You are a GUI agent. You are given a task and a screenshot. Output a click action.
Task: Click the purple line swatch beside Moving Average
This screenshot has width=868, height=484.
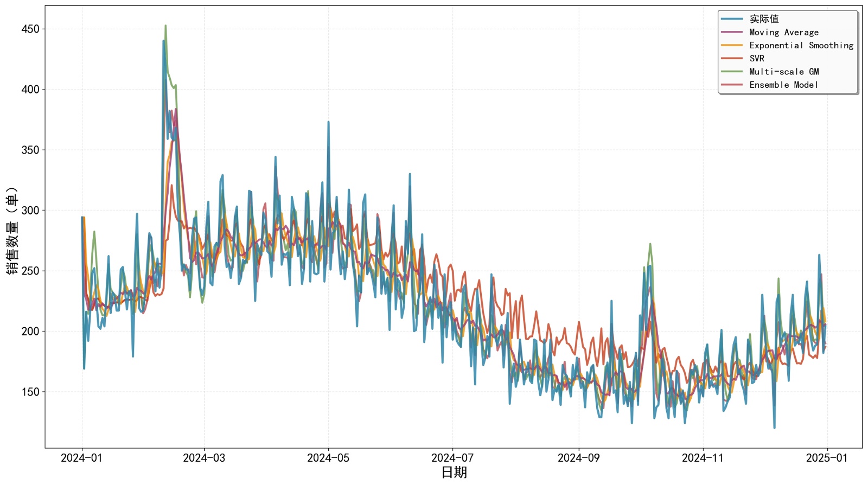732,32
